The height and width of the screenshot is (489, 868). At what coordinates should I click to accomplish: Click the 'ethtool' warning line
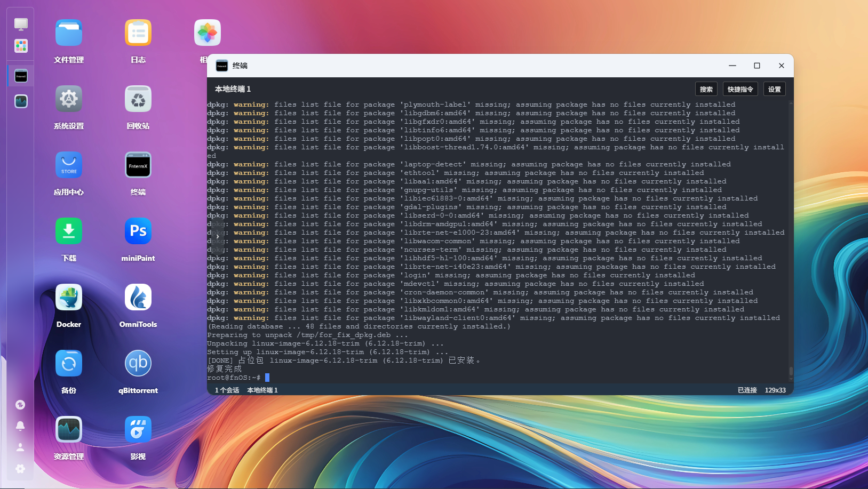coord(456,173)
